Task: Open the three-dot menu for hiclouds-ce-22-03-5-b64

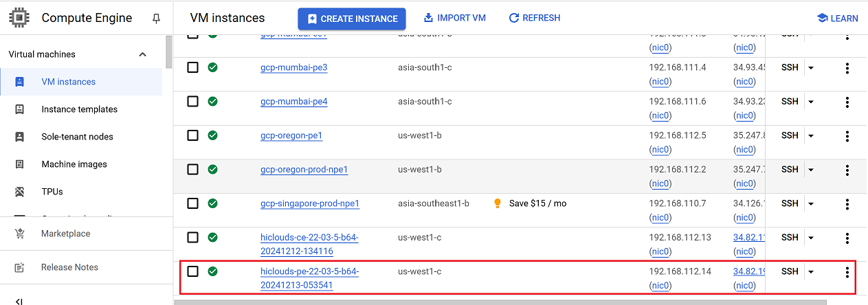Action: [x=847, y=238]
